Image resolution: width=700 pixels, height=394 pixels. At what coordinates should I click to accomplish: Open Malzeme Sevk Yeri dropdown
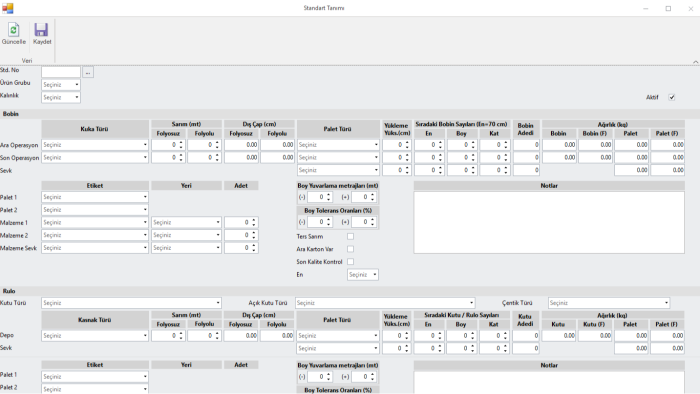tap(186, 248)
